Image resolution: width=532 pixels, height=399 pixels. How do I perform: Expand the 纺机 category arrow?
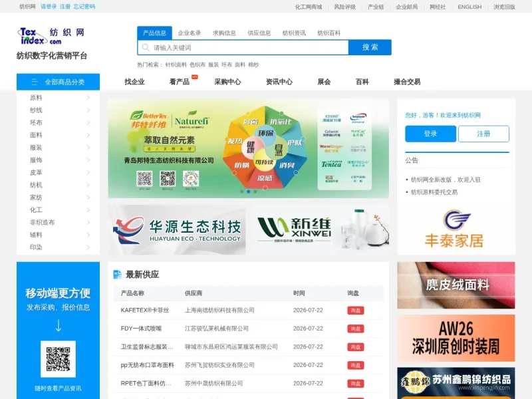(88, 185)
